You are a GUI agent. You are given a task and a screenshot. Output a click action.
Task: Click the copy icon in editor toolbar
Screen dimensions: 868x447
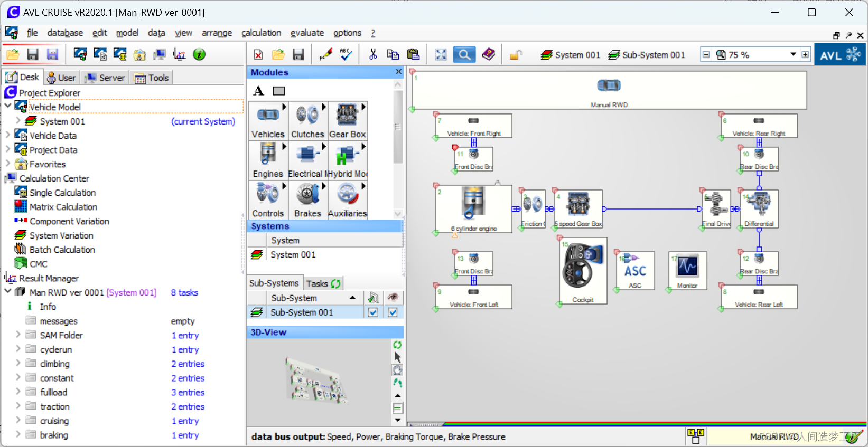[x=393, y=54]
